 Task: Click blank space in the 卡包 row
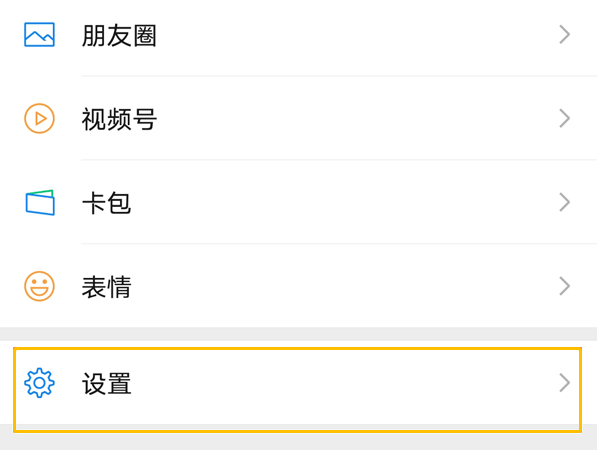pyautogui.click(x=350, y=203)
